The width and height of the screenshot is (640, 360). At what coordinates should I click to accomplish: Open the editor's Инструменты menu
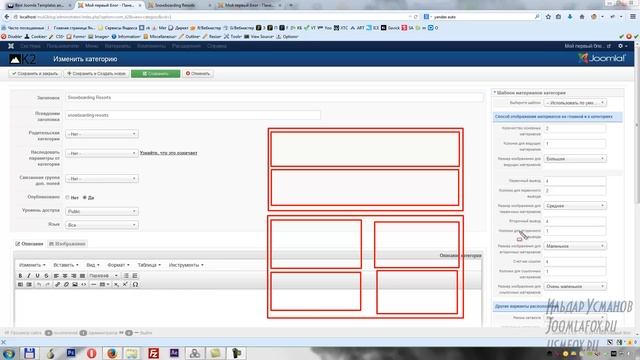point(186,265)
